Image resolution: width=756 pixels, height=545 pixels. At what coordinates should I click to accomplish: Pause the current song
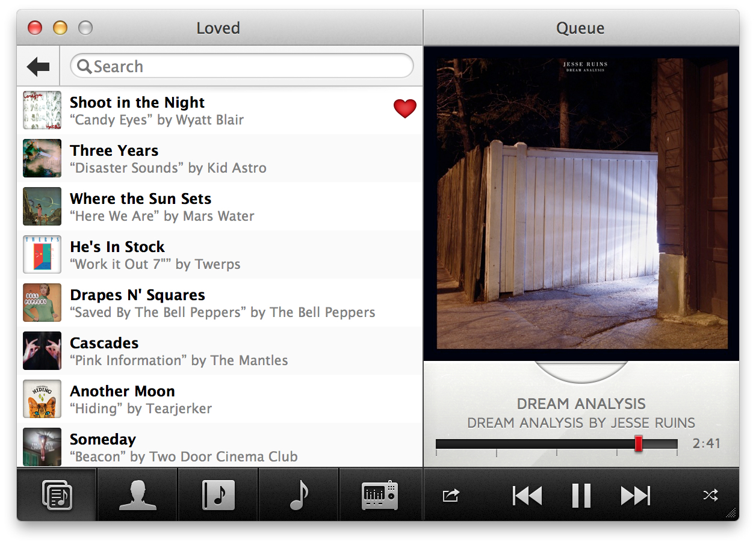click(x=581, y=496)
